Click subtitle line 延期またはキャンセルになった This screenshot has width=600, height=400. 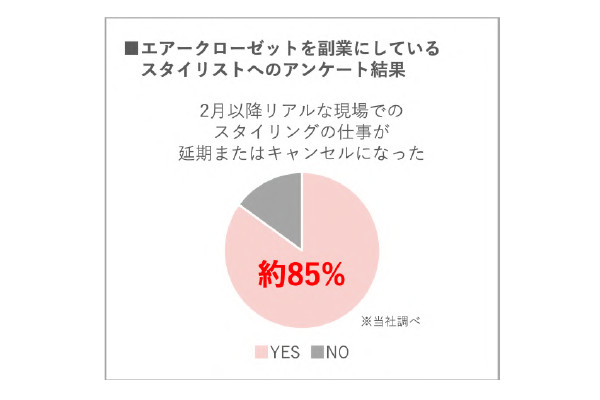pos(301,153)
